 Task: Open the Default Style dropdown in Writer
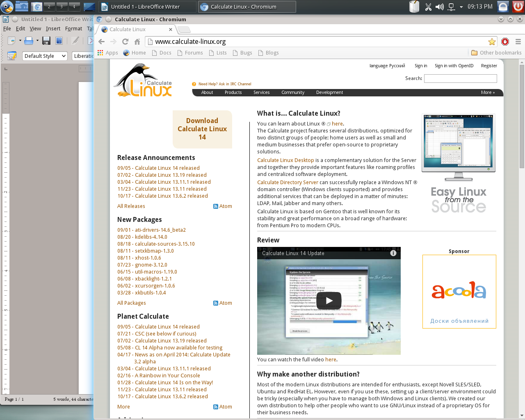(45, 56)
